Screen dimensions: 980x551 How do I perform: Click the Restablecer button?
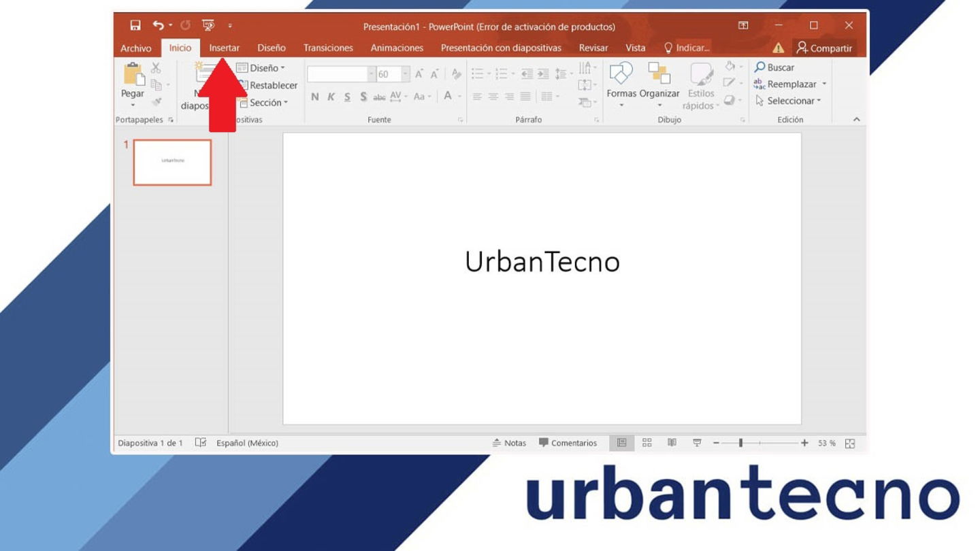pyautogui.click(x=267, y=86)
